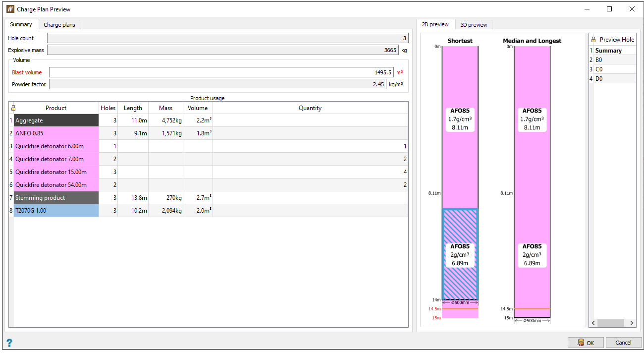Switch to the Charge plans tab
Image resolution: width=644 pixels, height=353 pixels.
click(59, 25)
